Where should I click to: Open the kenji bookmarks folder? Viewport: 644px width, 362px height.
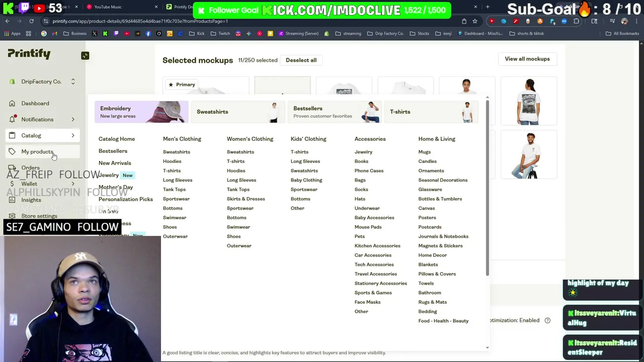tap(444, 34)
